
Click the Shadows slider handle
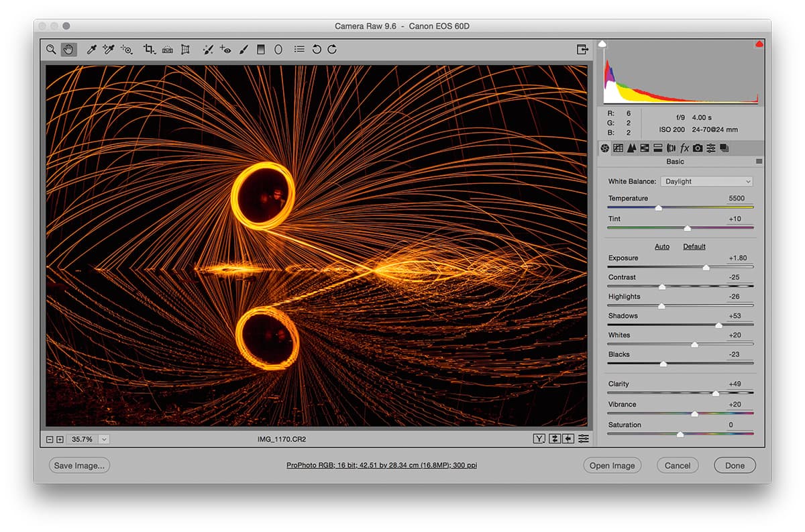(x=718, y=325)
